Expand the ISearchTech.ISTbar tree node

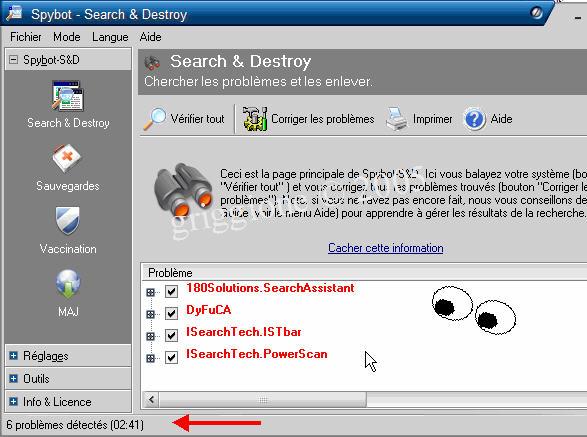point(150,336)
